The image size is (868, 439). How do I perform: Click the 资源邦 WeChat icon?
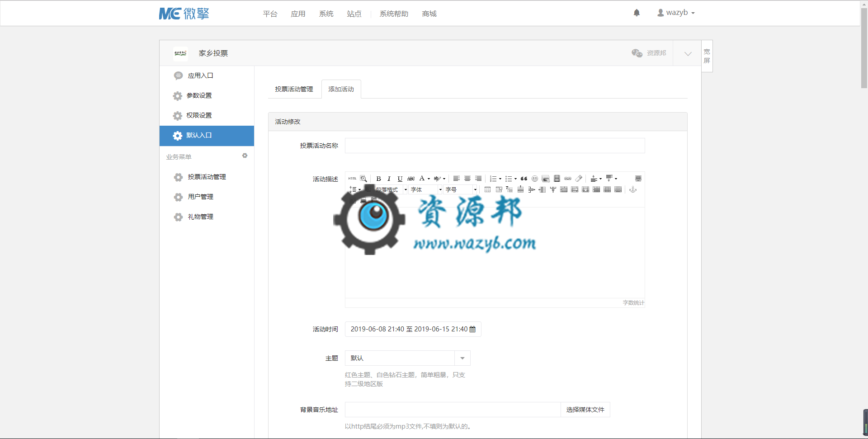[637, 53]
